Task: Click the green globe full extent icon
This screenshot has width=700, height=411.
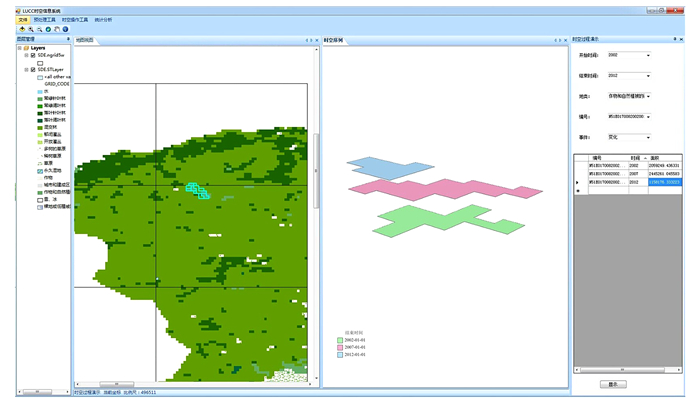Action: click(x=48, y=29)
